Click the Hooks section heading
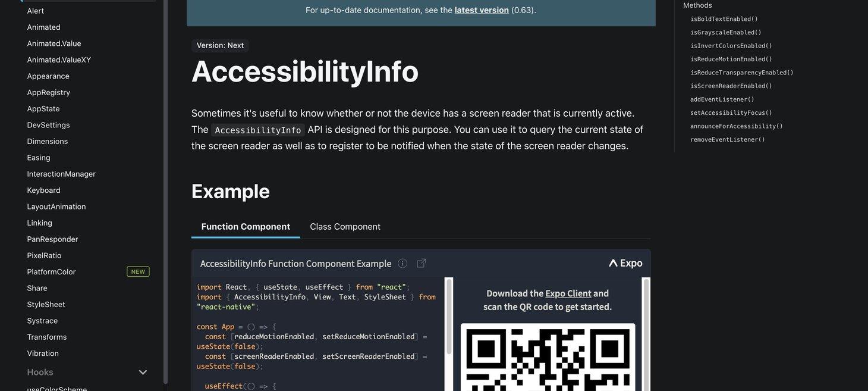Viewport: 868px width, 391px height. [x=40, y=373]
